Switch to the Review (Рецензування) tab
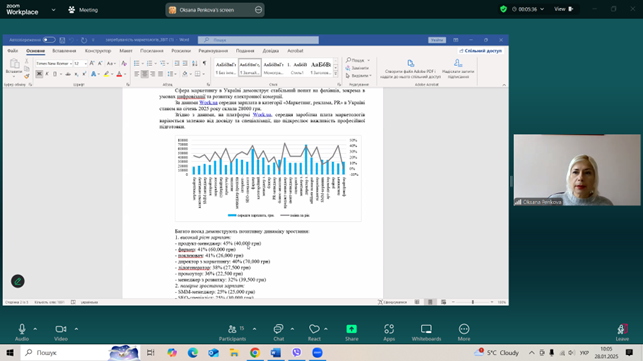643x361 pixels. tap(213, 51)
